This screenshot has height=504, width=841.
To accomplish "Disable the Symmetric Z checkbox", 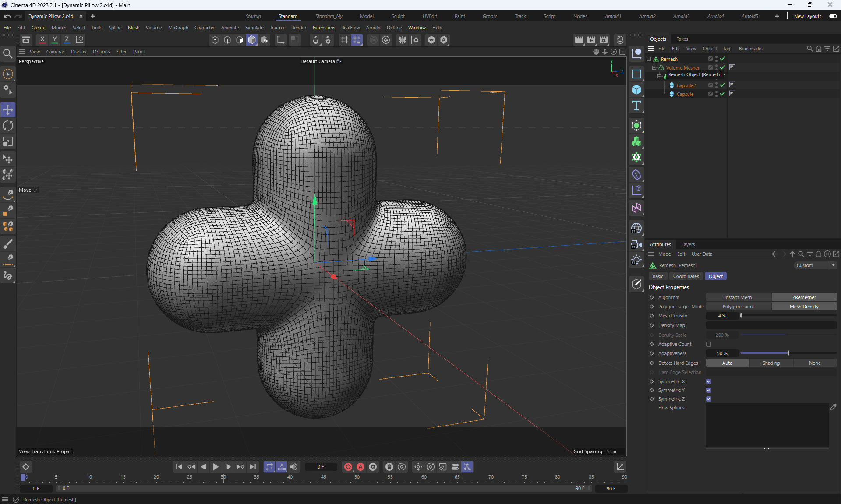I will 709,399.
